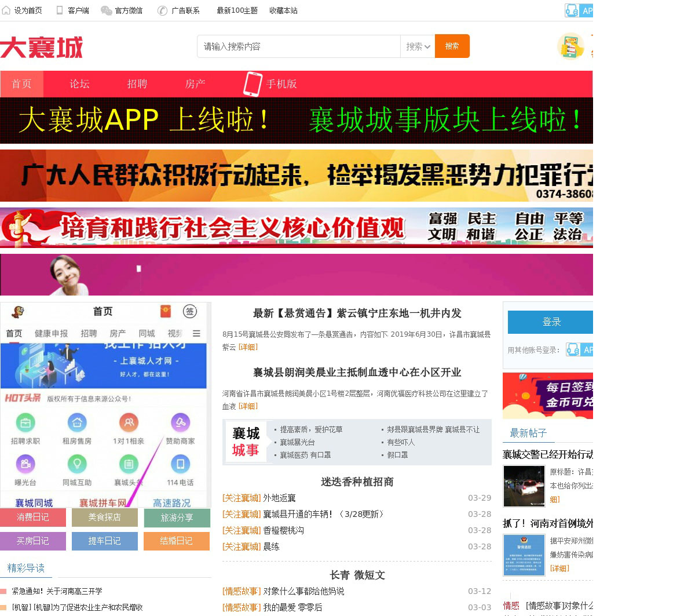Click the 美食探店 button
Viewport: 695px width, 616px height.
(x=105, y=517)
